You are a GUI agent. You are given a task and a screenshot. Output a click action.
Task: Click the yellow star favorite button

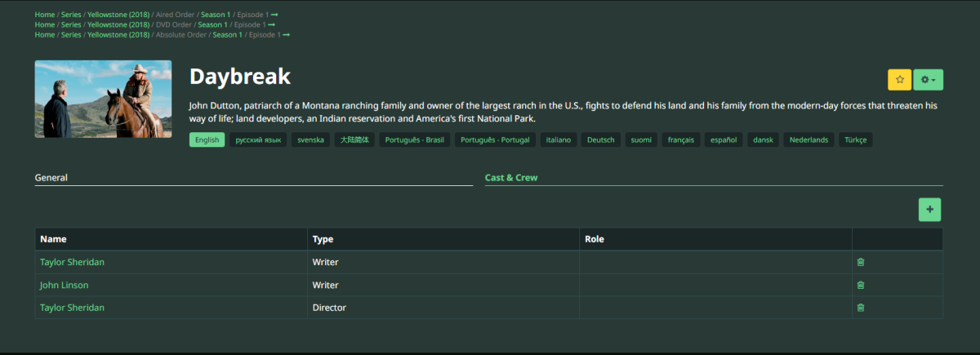click(x=899, y=80)
